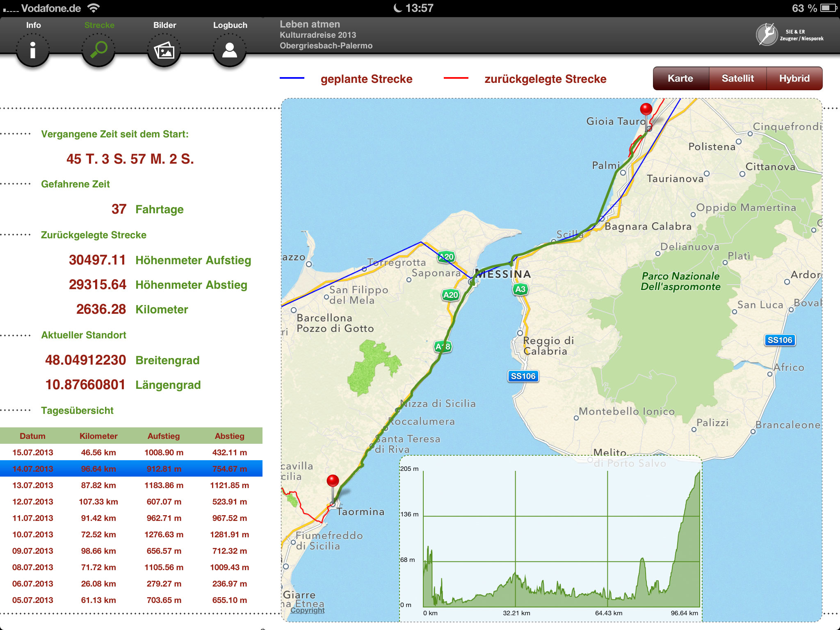This screenshot has height=630, width=840.
Task: Tap the SS106 shield near Africo
Action: (x=780, y=340)
